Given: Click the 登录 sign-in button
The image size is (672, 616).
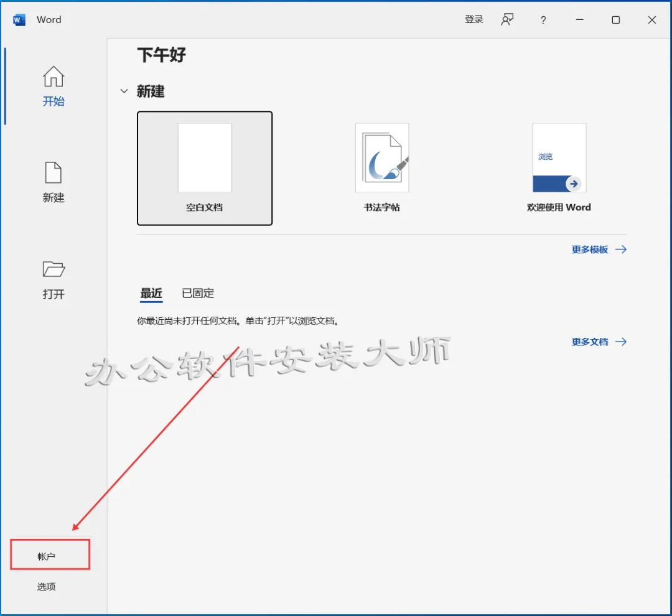Looking at the screenshot, I should (x=474, y=19).
